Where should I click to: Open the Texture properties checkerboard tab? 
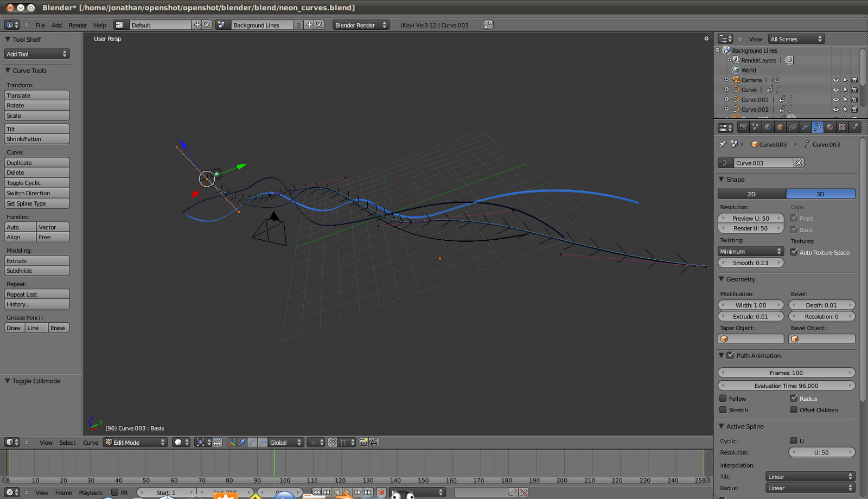[842, 127]
